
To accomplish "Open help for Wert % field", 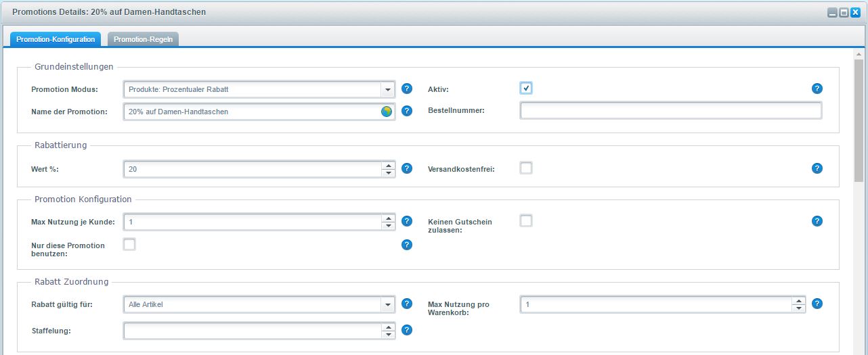I will [x=407, y=168].
